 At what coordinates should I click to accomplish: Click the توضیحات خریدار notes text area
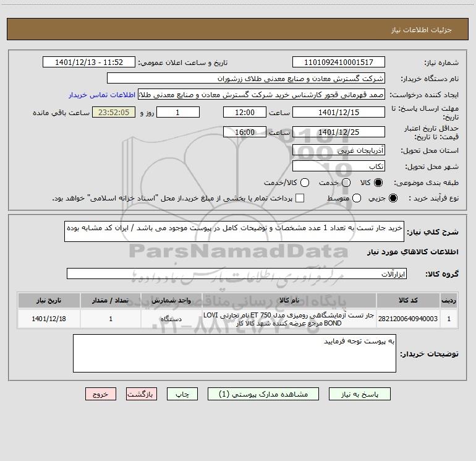tap(234, 353)
